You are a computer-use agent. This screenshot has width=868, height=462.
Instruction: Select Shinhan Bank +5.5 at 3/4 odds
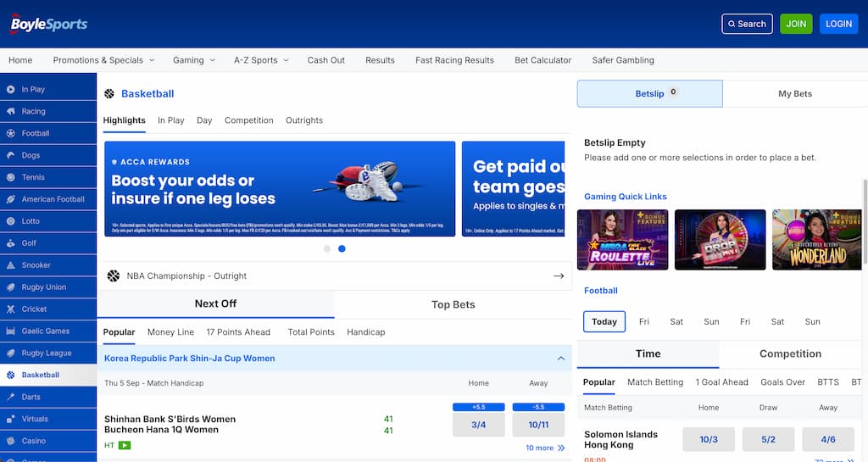point(479,425)
